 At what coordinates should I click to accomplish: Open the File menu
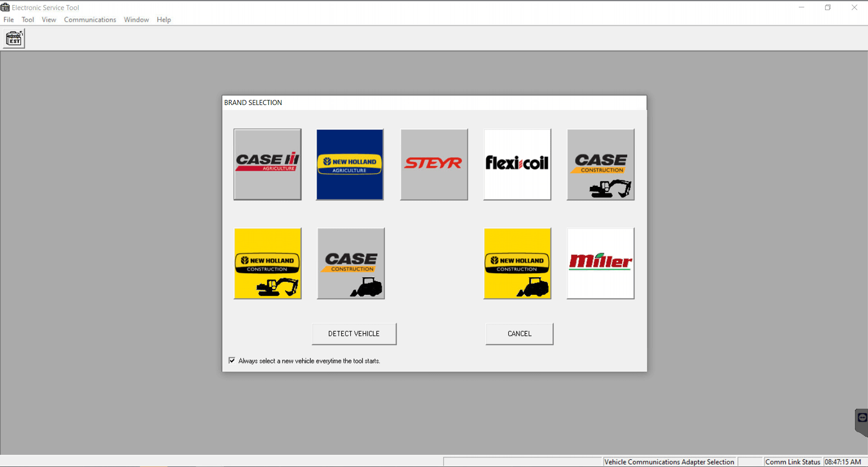point(9,20)
